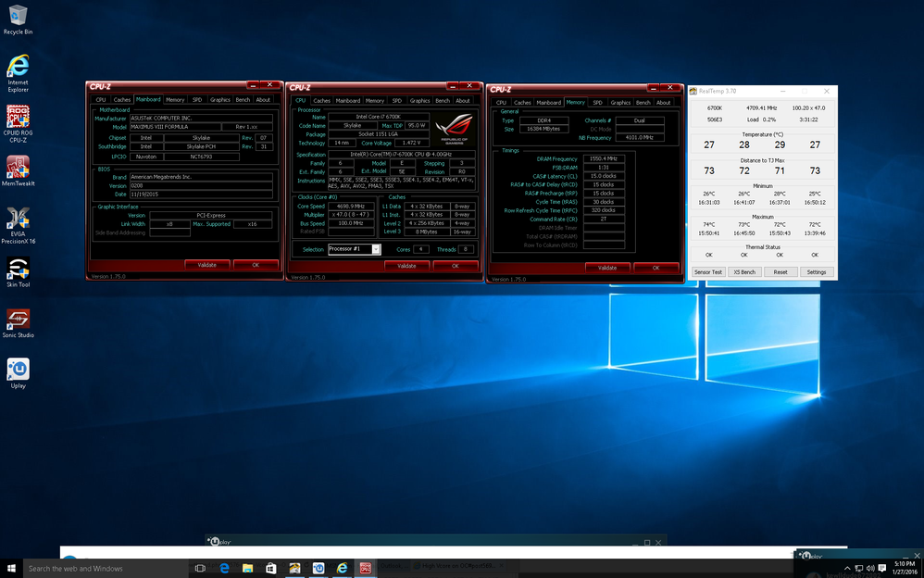This screenshot has height=578, width=924.
Task: Open the Recycle Bin desktop icon
Action: coord(18,19)
